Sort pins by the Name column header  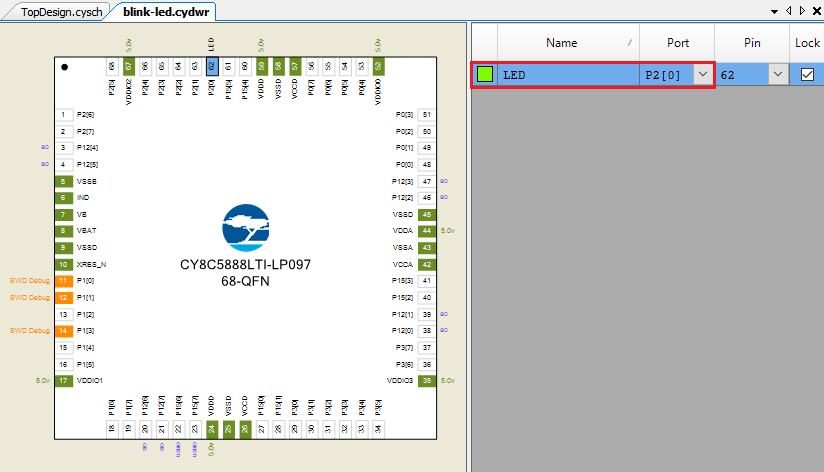[x=562, y=43]
